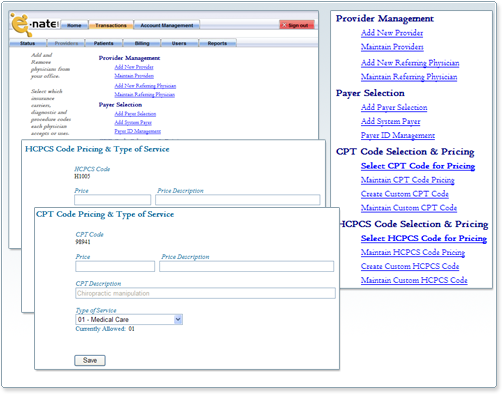Viewport: 502px width, 402px height.
Task: Open Maintain Custom CPT Code link
Action: 409,208
